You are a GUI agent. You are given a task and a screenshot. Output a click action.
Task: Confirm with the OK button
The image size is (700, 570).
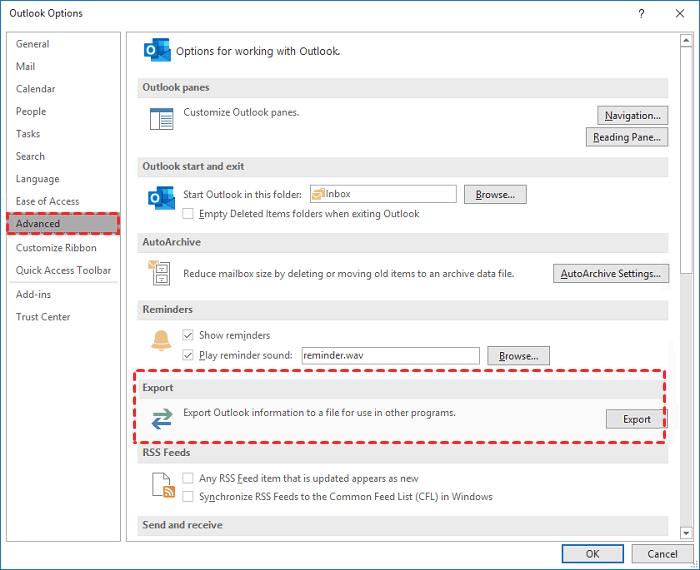point(592,554)
